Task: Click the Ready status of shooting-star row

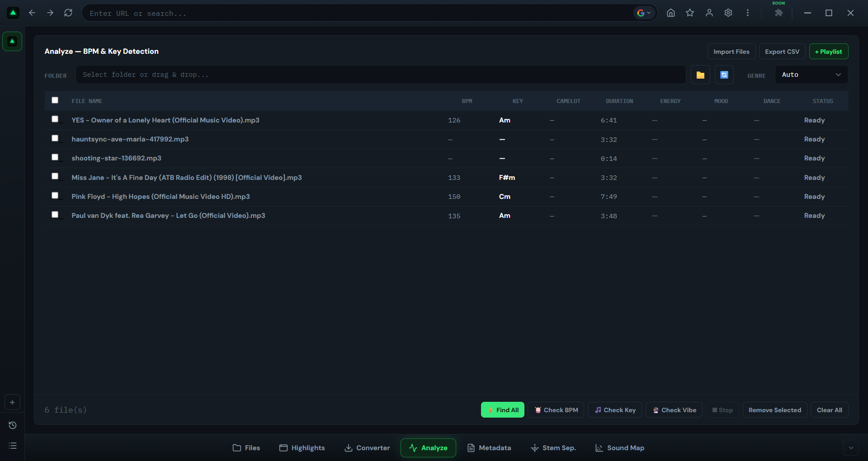Action: (x=815, y=158)
